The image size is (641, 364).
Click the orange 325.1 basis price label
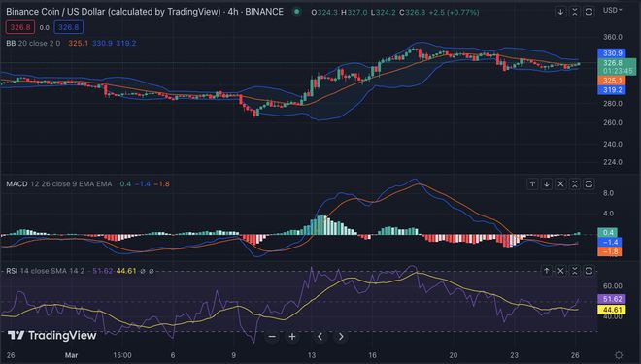(612, 81)
